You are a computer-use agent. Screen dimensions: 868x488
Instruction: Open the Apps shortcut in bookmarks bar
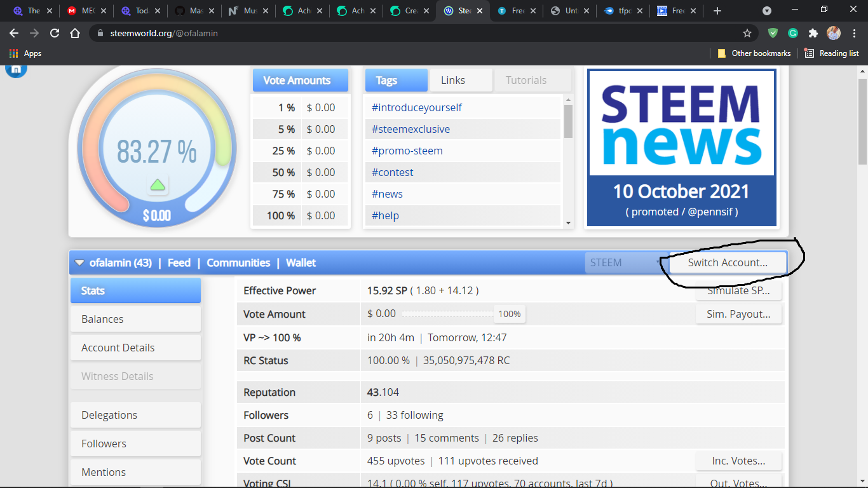click(25, 53)
